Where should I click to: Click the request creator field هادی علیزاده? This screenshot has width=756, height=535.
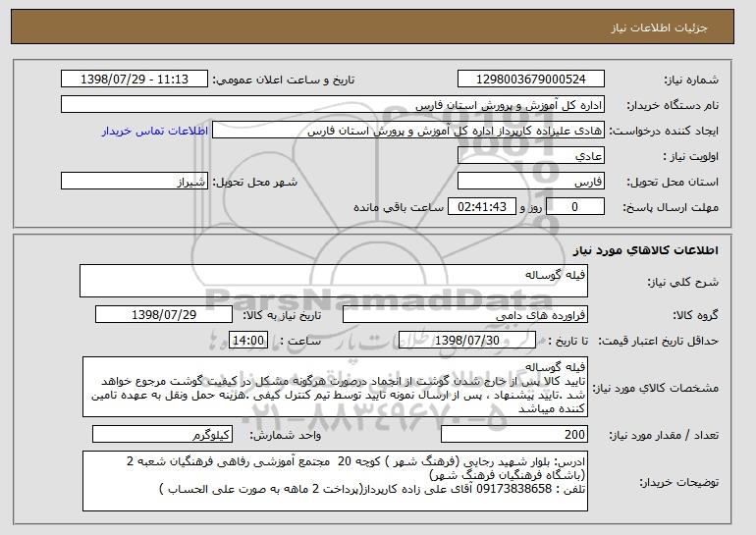tap(408, 131)
